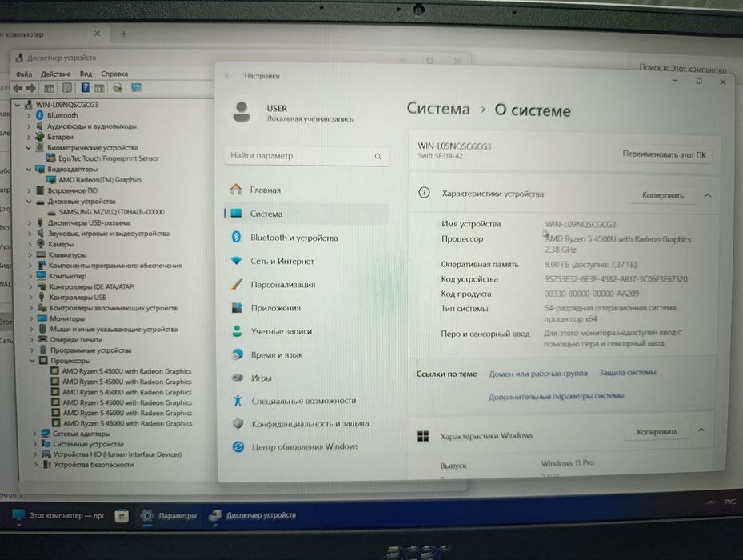Select Контроллеры USB in device tree
The height and width of the screenshot is (560, 743).
tap(78, 298)
